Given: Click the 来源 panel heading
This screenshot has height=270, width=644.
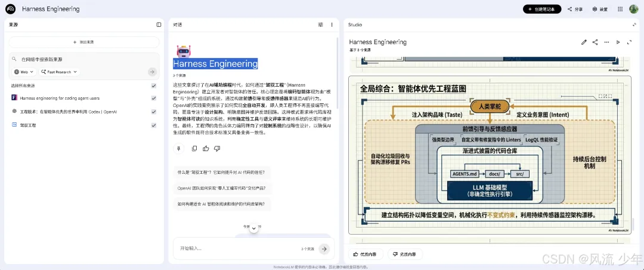Looking at the screenshot, I should [13, 24].
